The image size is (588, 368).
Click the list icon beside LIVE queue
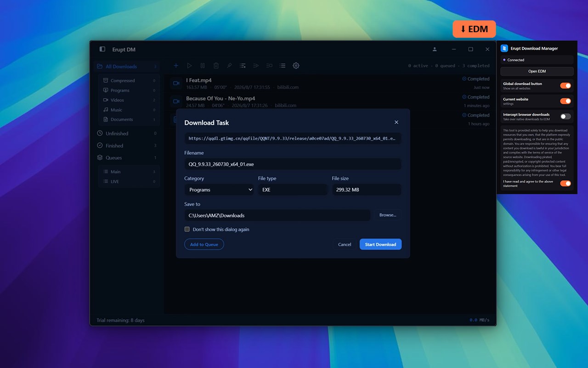106,181
